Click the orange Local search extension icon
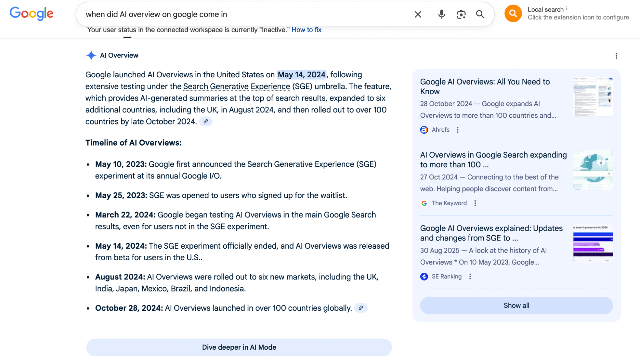The image size is (639, 364). [513, 13]
